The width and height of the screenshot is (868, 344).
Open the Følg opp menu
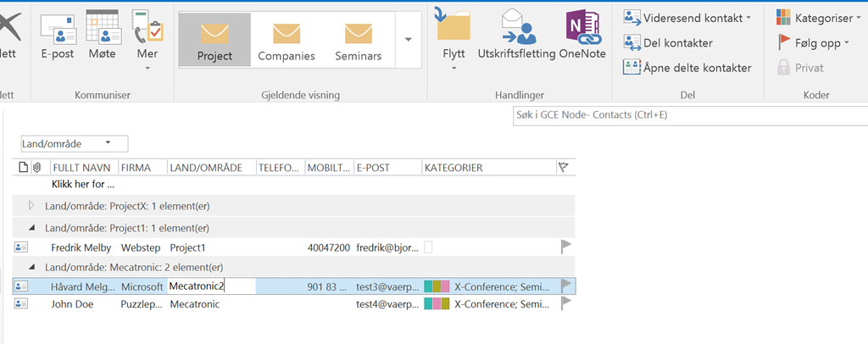[810, 42]
